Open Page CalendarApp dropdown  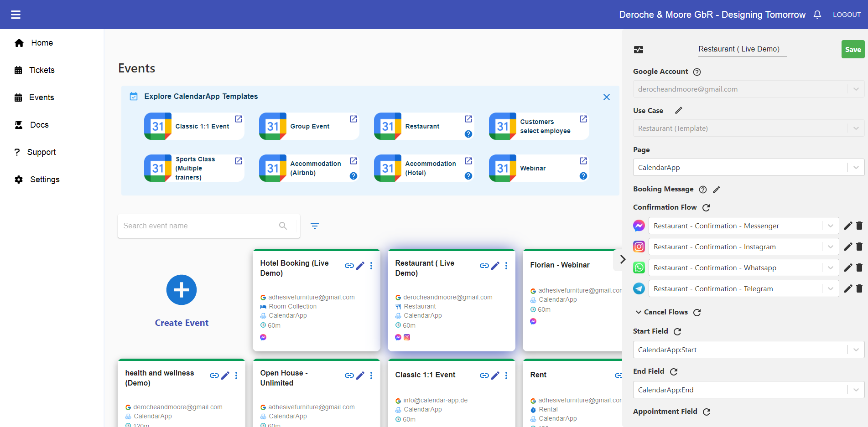(748, 168)
